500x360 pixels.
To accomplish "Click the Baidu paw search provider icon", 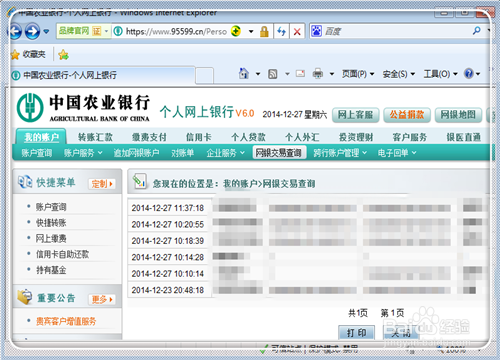I will tap(316, 31).
